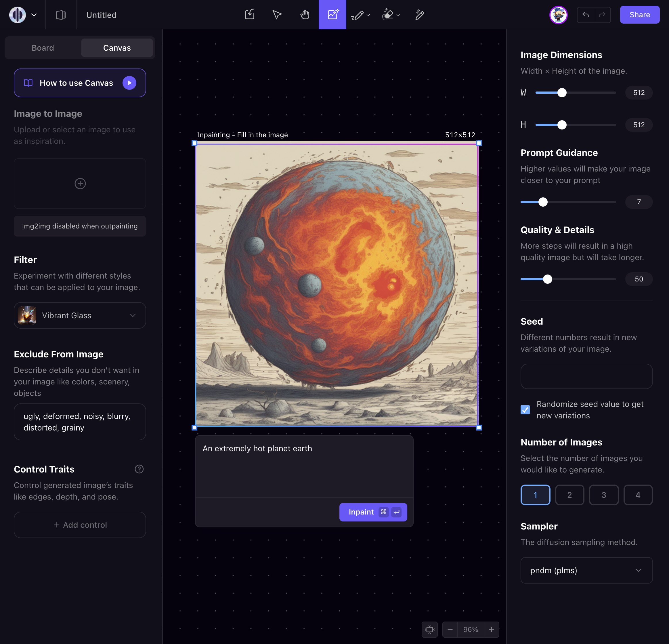The width and height of the screenshot is (669, 644).
Task: Select 2 for number of images
Action: pyautogui.click(x=569, y=495)
